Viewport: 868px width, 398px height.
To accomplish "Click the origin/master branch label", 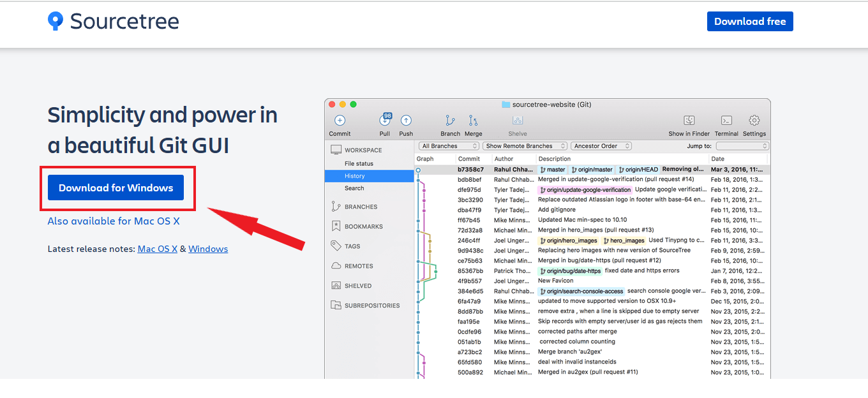I will pyautogui.click(x=592, y=170).
